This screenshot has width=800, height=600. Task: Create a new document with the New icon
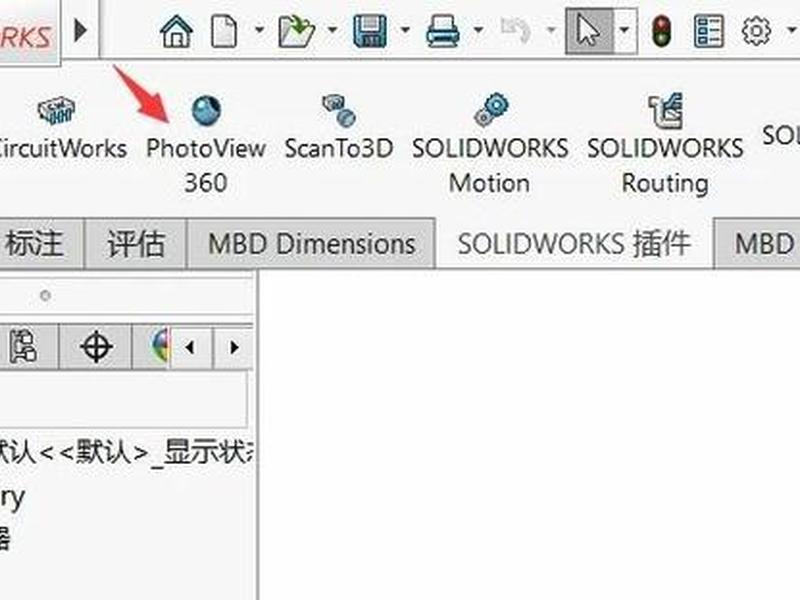[223, 31]
